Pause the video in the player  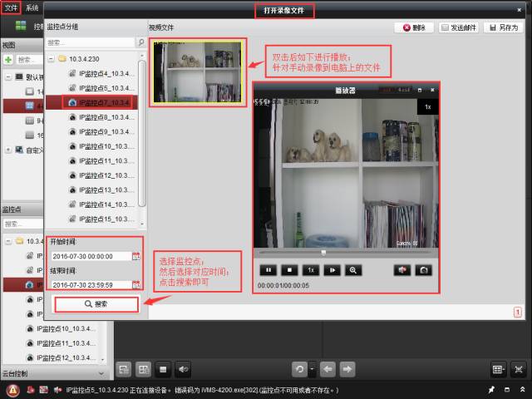pyautogui.click(x=268, y=270)
